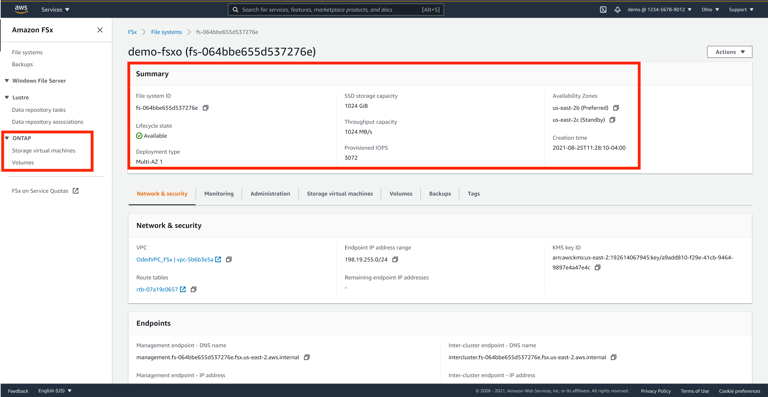Open Cookie preferences in footer
Screen dimensions: 768x397
point(740,391)
